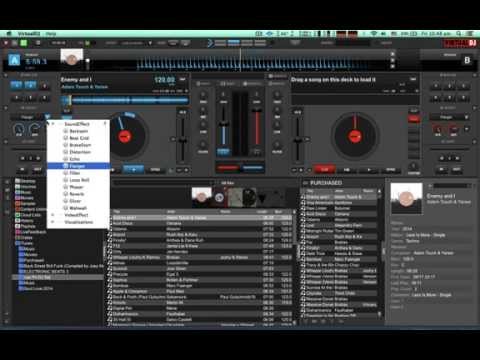Viewport: 480px width, 360px height.
Task: Click SYNC on deck B
Action: click(x=390, y=170)
